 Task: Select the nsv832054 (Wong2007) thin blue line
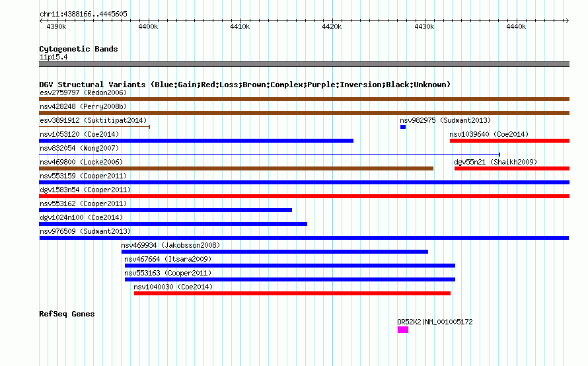[x=270, y=155]
